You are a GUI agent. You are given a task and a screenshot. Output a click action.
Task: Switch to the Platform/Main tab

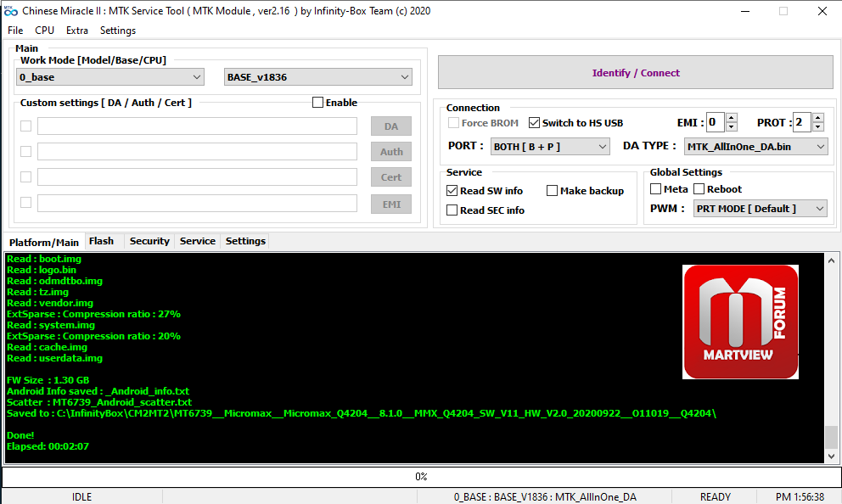[x=43, y=242]
